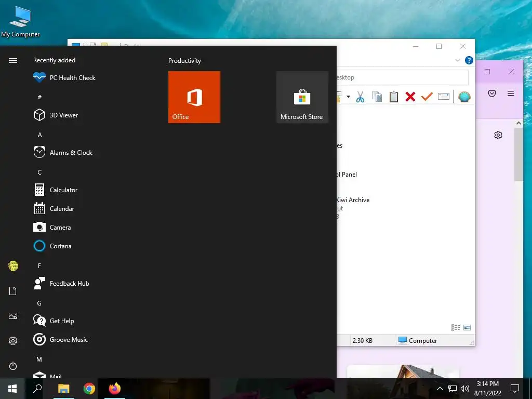Switch to Firefox on taskbar
532x399 pixels.
pos(115,389)
